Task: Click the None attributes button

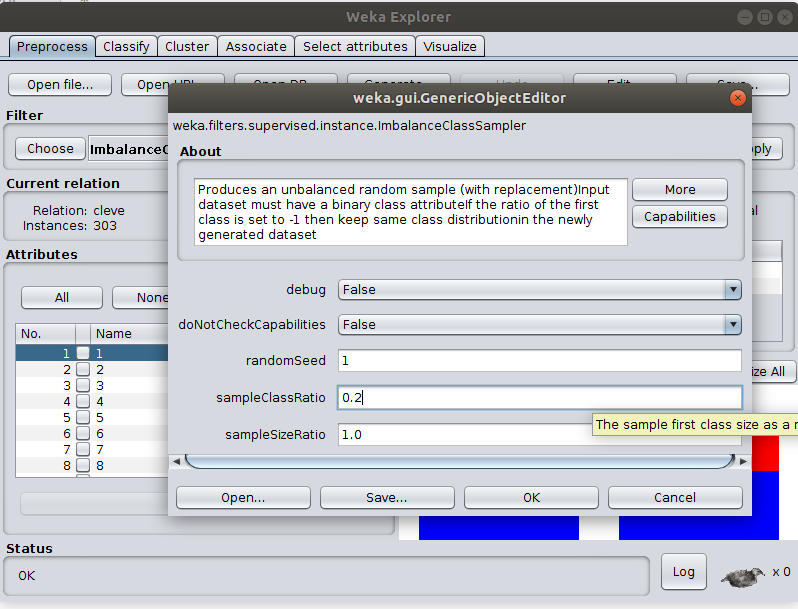Action: [142, 298]
